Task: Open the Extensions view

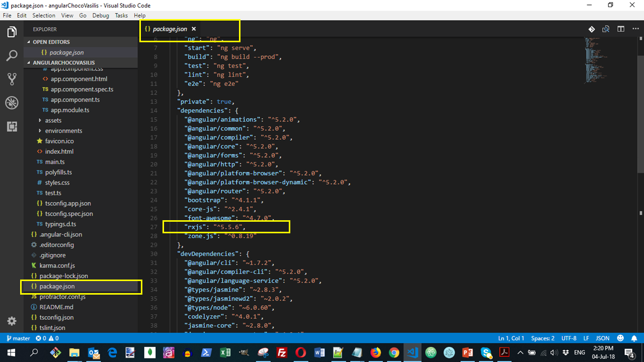Action: click(x=12, y=126)
